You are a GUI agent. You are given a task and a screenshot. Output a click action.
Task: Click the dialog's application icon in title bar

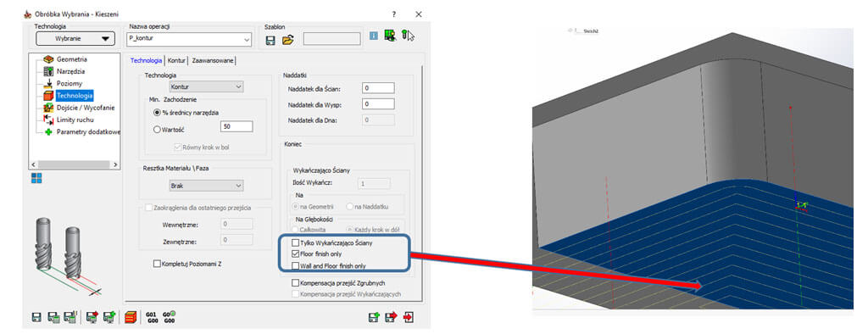(x=28, y=14)
